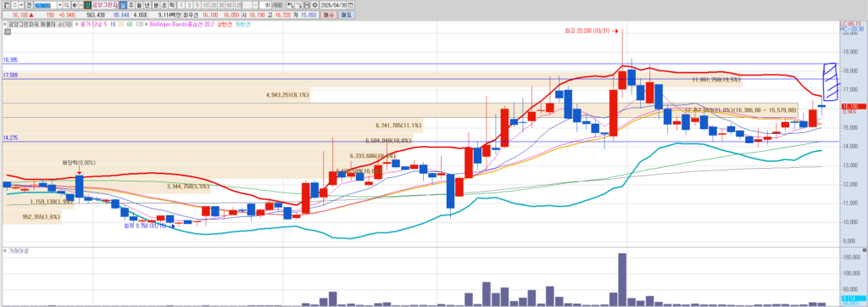Open the calendar picker icon
Image resolution: width=868 pixels, height=307 pixels.
(350, 5)
